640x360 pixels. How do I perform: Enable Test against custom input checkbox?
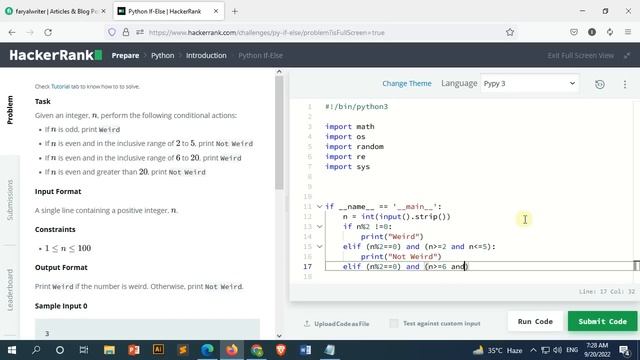[393, 323]
